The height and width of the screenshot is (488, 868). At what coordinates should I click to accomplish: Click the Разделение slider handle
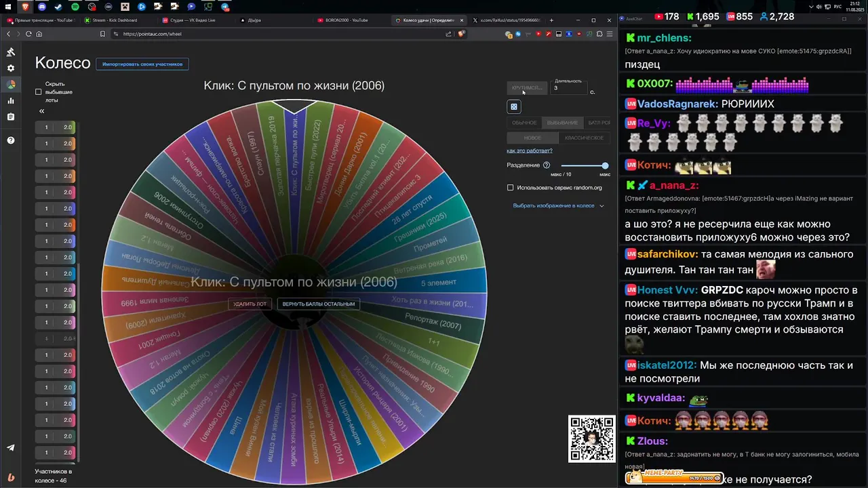pos(605,165)
